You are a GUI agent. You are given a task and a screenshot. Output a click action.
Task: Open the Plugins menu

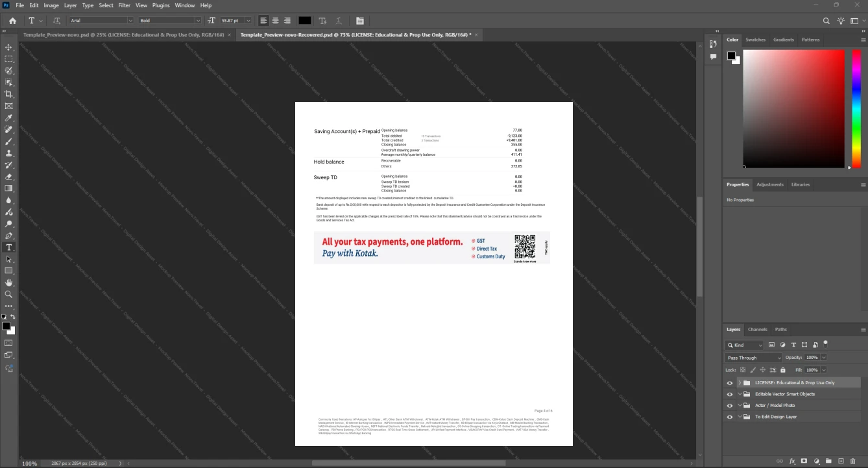tap(161, 5)
